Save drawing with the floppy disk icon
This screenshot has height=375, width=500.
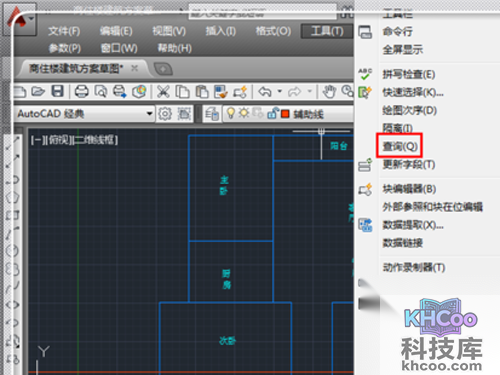[57, 91]
